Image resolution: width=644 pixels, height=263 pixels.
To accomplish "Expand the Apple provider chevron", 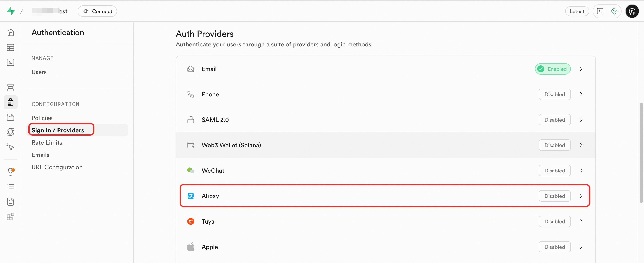I will point(581,247).
